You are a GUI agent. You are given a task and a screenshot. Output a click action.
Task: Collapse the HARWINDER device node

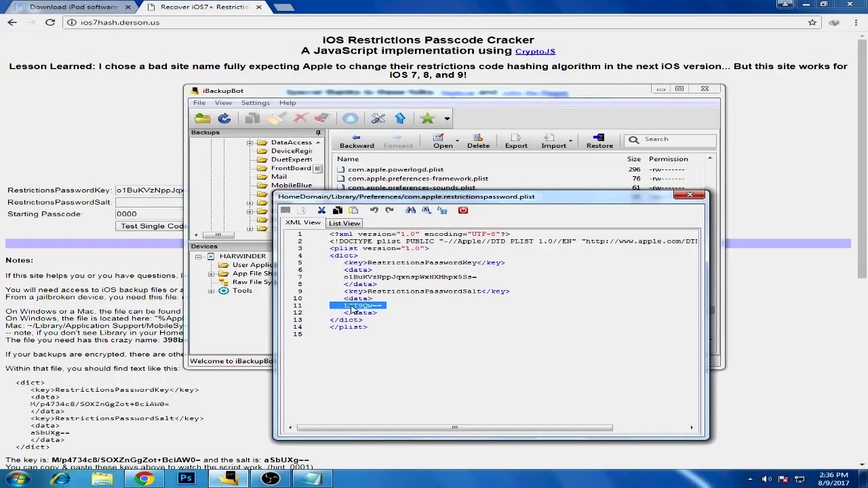click(x=198, y=257)
